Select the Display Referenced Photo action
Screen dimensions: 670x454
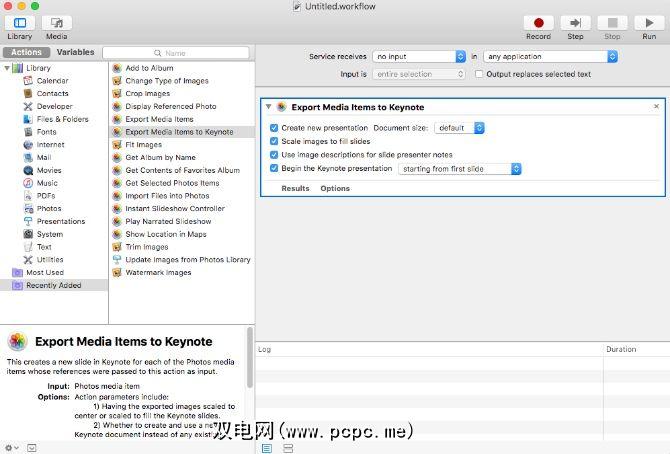click(x=182, y=106)
